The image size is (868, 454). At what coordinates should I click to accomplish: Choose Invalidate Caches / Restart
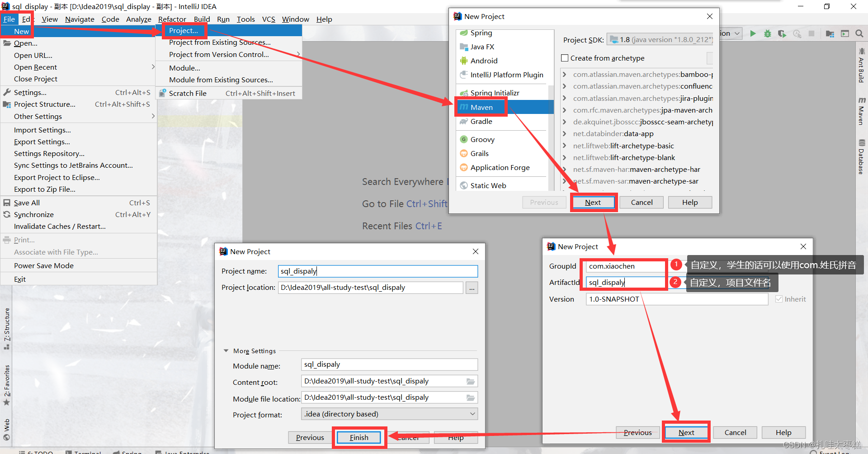tap(79, 226)
